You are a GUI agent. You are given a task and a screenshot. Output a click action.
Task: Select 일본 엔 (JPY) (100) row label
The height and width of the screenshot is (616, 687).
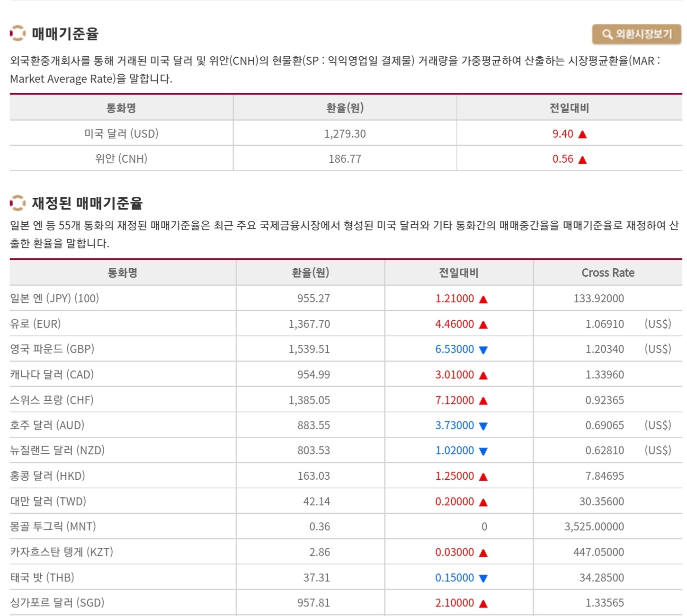point(54,299)
